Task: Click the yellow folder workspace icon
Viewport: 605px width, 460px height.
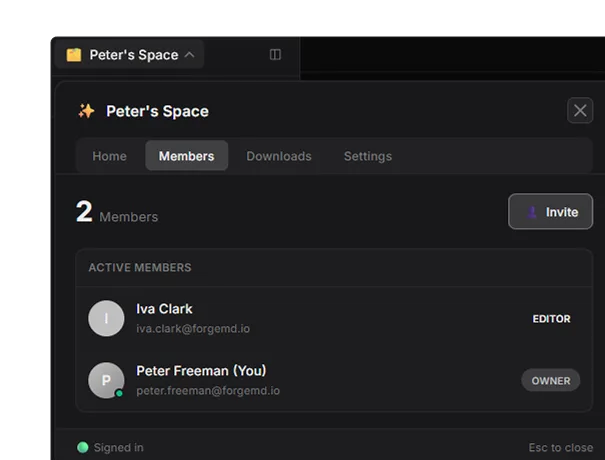Action: (x=74, y=55)
